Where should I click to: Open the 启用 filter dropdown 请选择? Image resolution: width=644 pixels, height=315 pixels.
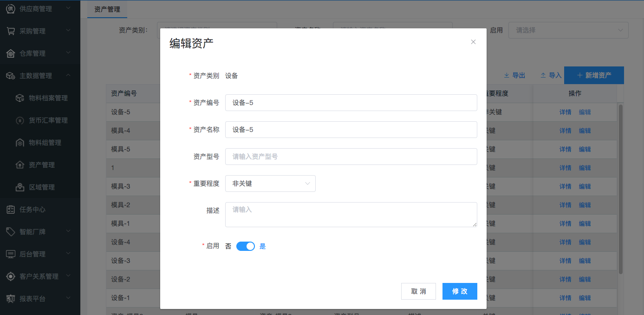tap(568, 30)
